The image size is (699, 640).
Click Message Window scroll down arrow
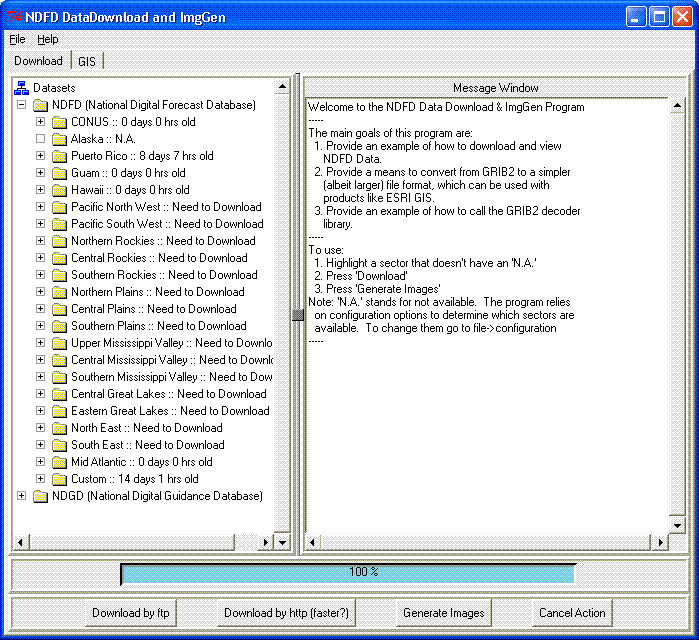(677, 526)
